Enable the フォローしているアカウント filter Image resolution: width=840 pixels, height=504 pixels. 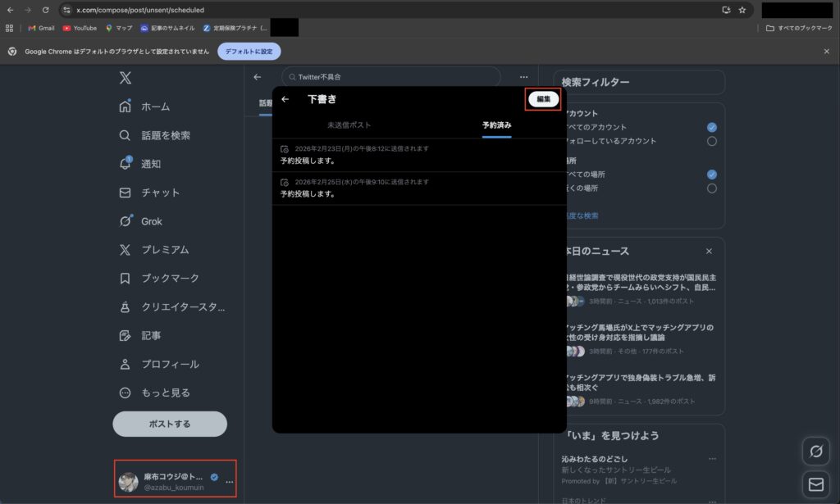coord(711,141)
